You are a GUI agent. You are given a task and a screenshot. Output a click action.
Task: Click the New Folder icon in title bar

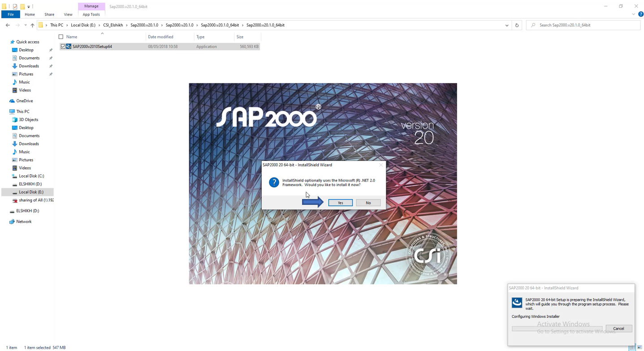click(x=22, y=6)
